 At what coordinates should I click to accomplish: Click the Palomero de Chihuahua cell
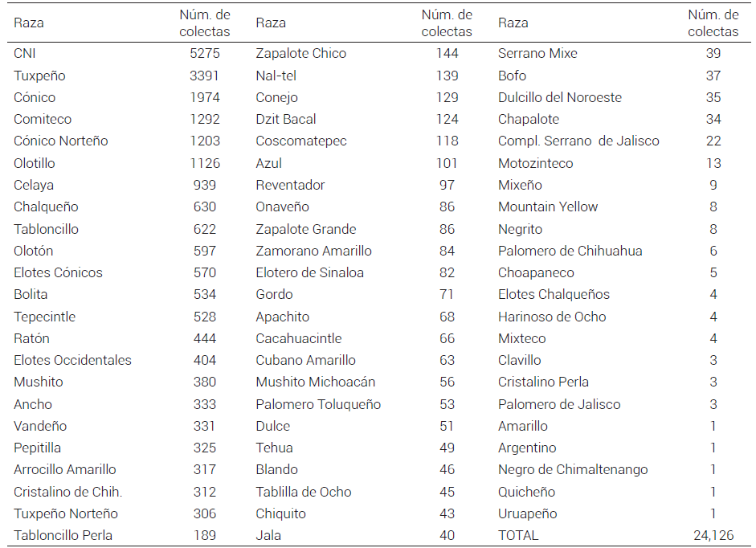click(x=570, y=251)
